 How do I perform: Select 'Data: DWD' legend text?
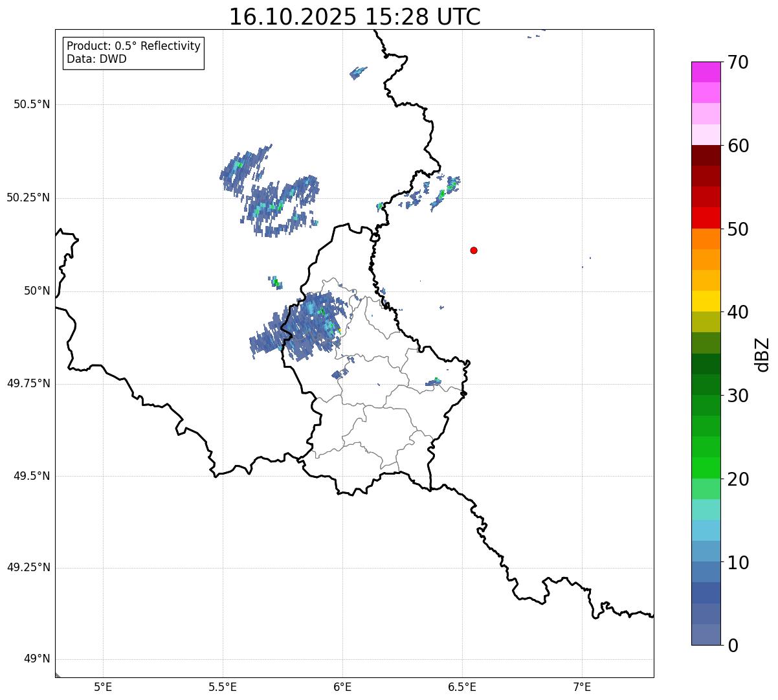pyautogui.click(x=96, y=59)
